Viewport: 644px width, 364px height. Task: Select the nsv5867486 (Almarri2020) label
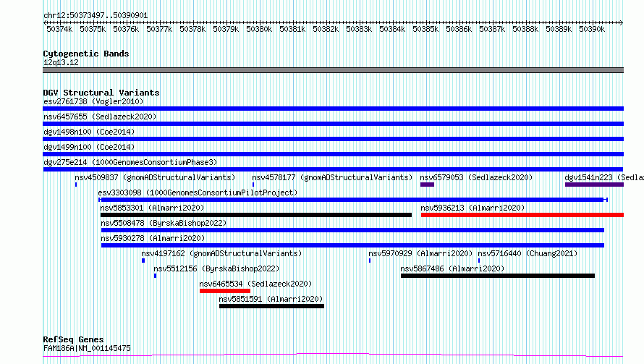452,268
